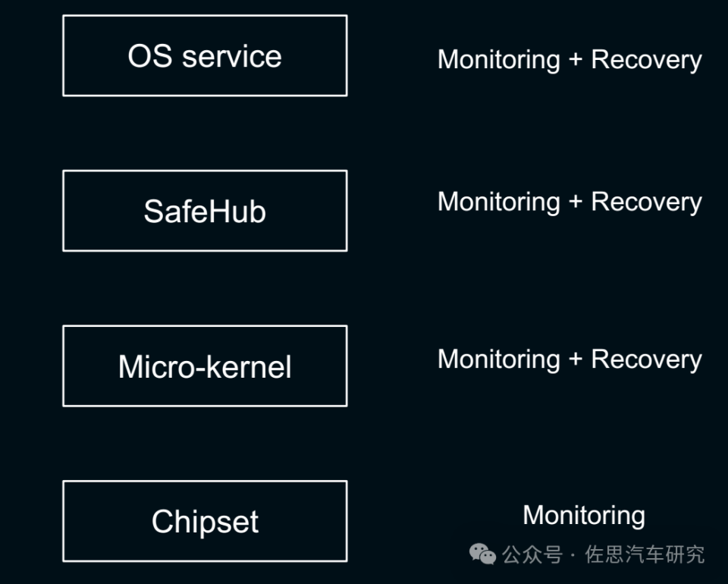This screenshot has width=728, height=584.
Task: Click the plus sign beside OS service
Action: click(x=575, y=60)
